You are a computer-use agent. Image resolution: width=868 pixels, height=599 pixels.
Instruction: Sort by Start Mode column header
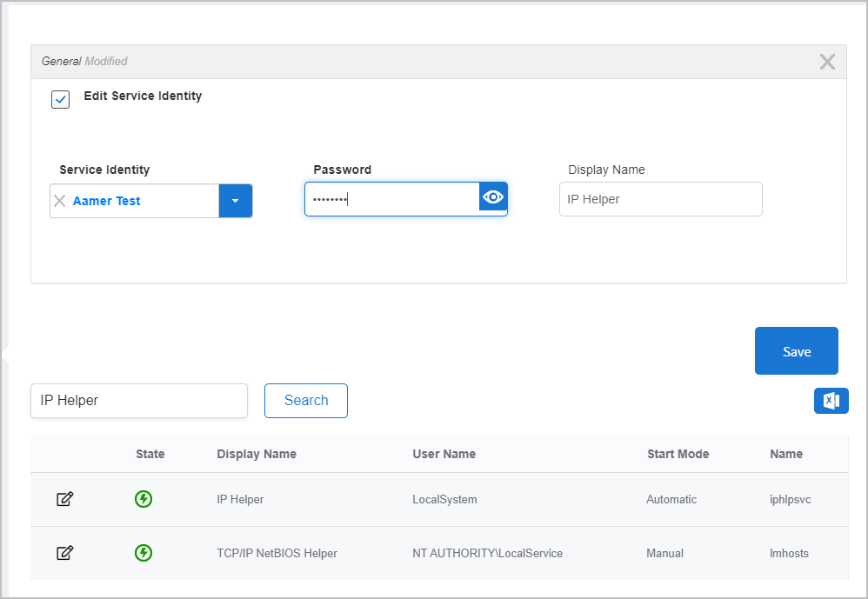pos(678,454)
